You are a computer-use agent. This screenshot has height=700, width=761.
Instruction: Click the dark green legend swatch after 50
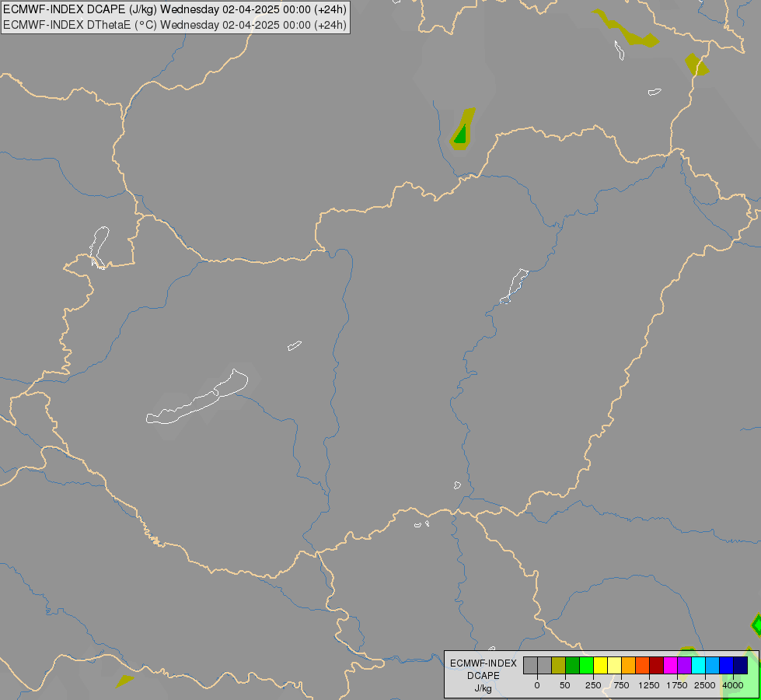coord(573,665)
